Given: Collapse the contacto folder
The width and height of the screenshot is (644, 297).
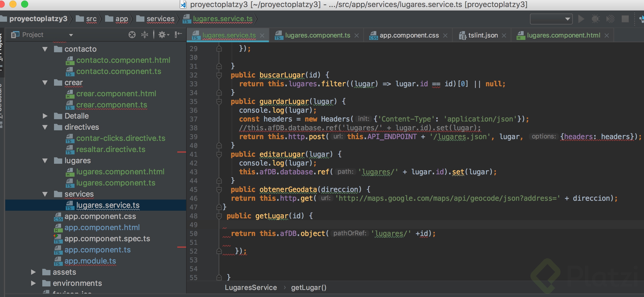Looking at the screenshot, I should click(45, 49).
